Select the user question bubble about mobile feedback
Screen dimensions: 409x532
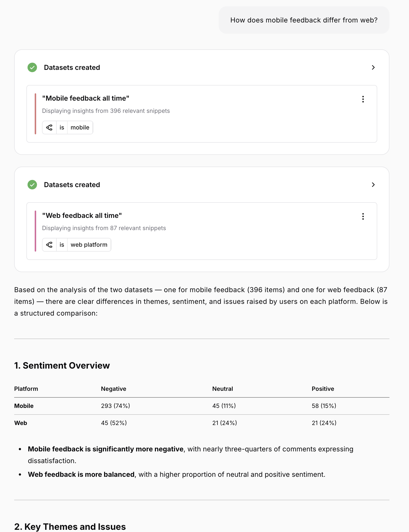coord(304,20)
